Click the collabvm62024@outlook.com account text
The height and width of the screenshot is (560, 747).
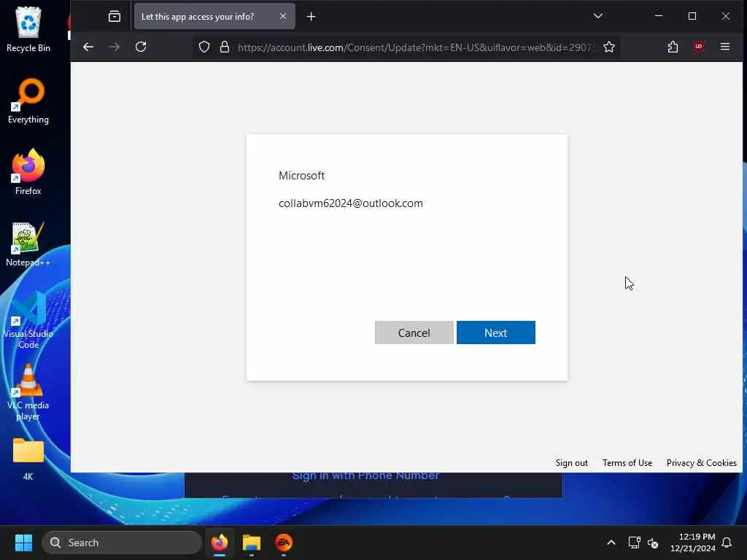click(x=351, y=203)
